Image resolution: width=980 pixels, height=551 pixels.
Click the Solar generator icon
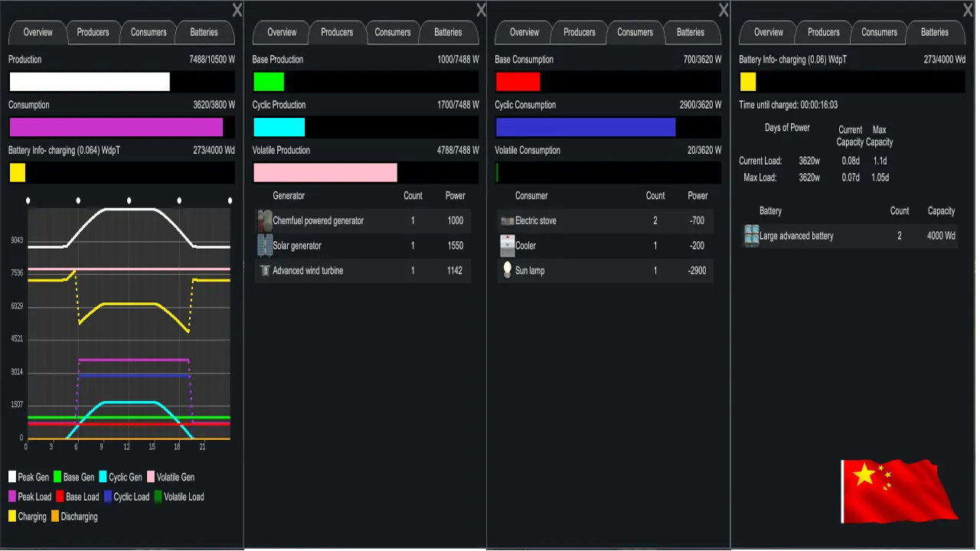(264, 246)
